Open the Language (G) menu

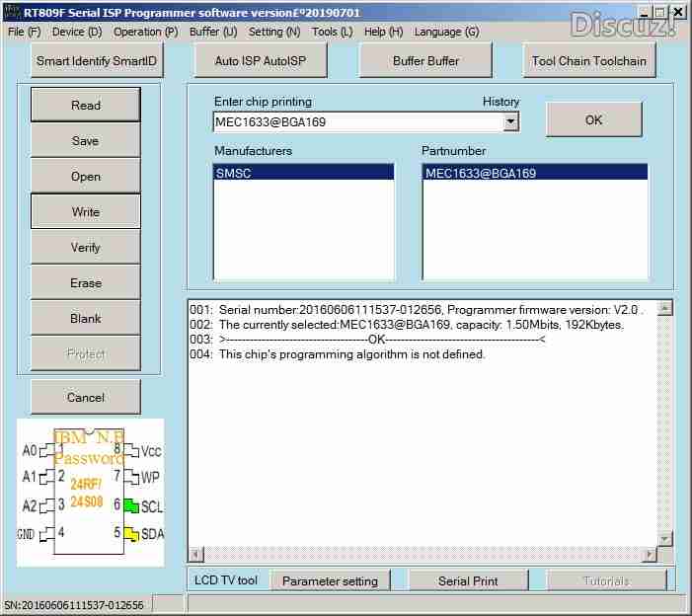click(x=446, y=32)
